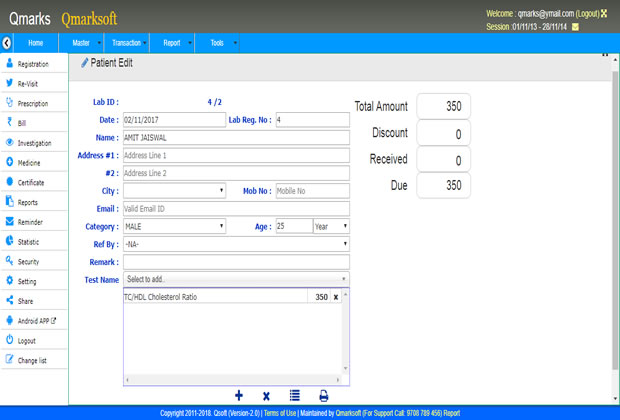Go to the Home menu tab

point(36,43)
